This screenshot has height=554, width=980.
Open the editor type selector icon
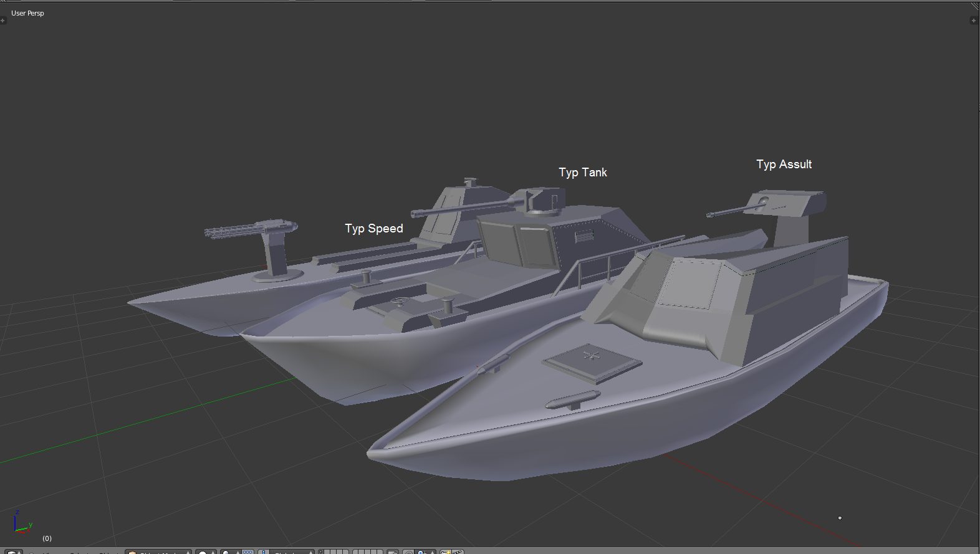[x=12, y=552]
